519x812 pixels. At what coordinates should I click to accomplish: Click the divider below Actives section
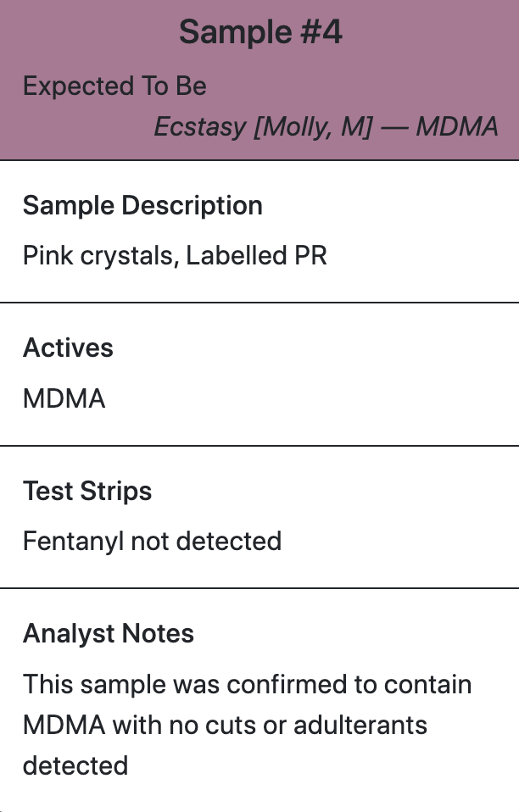(x=259, y=445)
